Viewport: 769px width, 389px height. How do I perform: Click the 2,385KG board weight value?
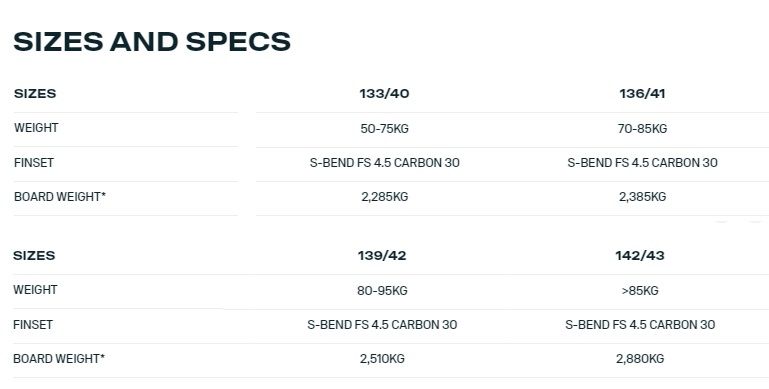[x=642, y=197]
